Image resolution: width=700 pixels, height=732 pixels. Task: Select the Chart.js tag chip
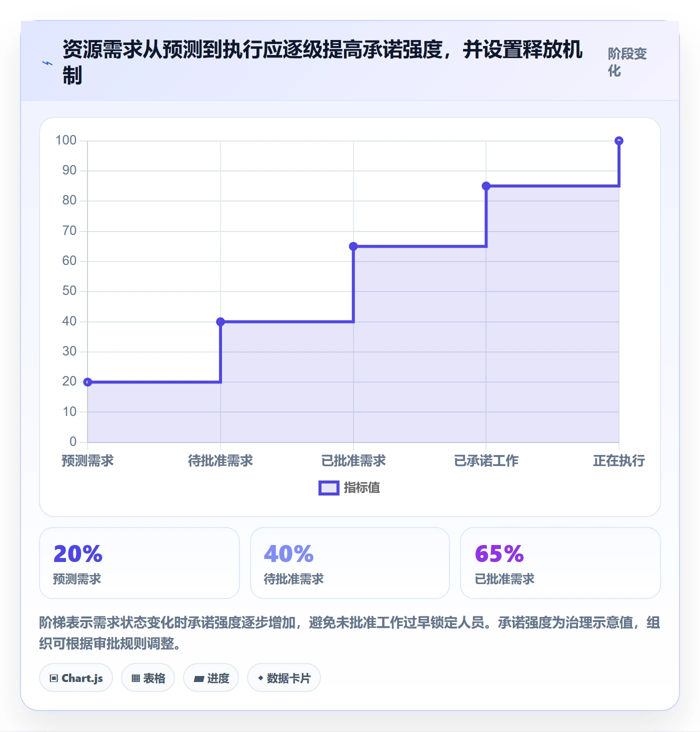pos(76,678)
